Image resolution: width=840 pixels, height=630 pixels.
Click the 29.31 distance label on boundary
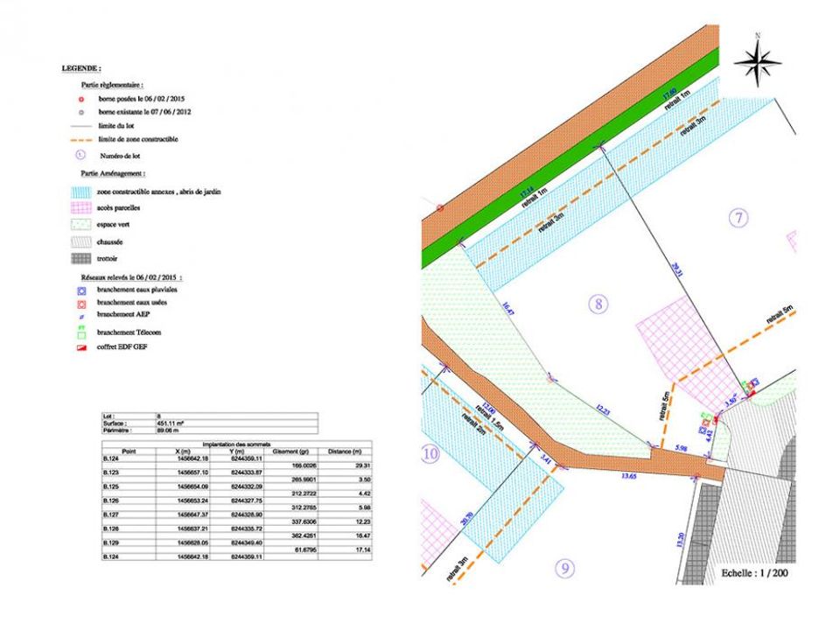pyautogui.click(x=677, y=269)
